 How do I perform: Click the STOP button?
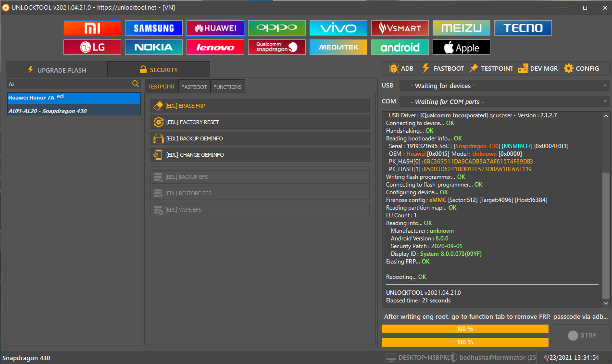(x=582, y=336)
